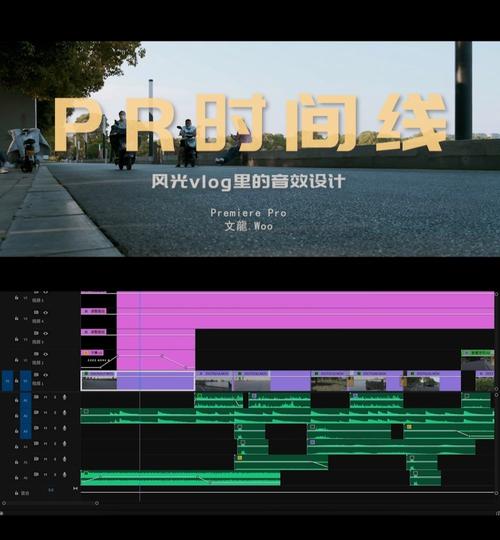Screen dimensions: 500x540
Task: Toggle sync lock on audio track A5
Action: [x=36, y=459]
